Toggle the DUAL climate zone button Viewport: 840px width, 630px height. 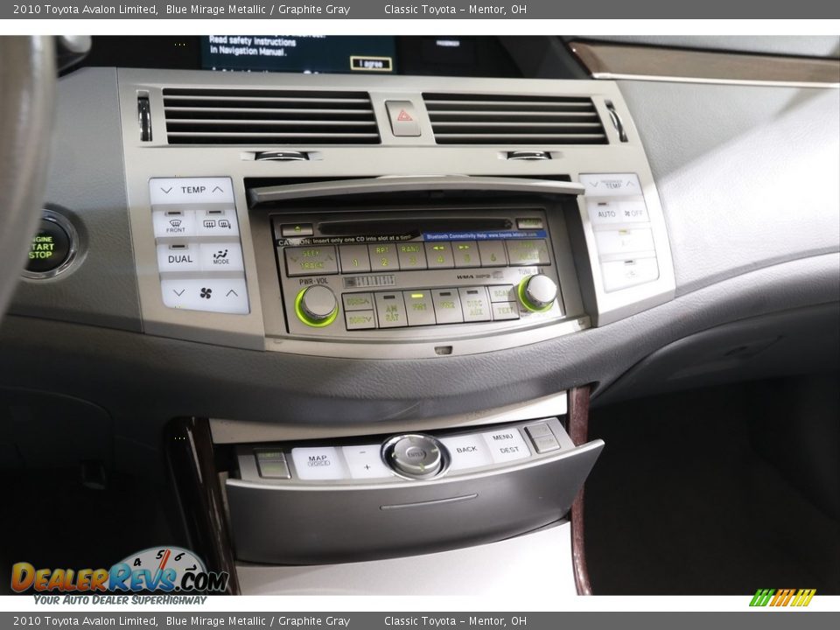pyautogui.click(x=179, y=258)
